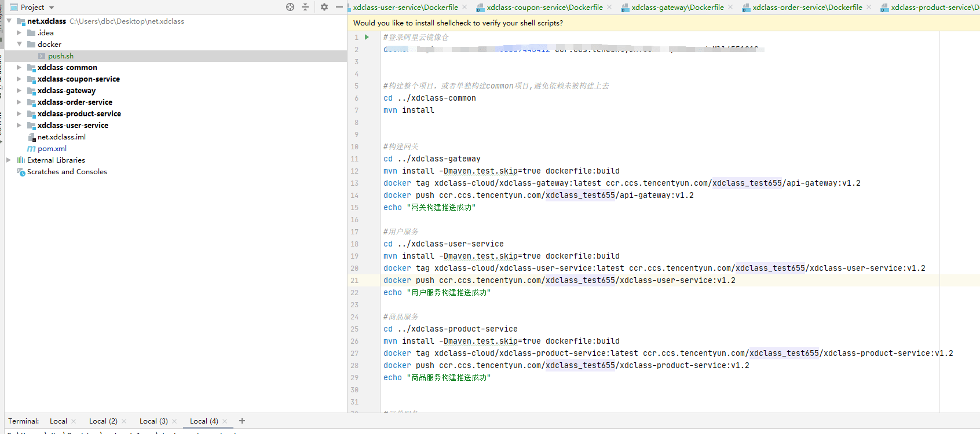Click 'cd ../xdclass-user-service' code line
The height and width of the screenshot is (434, 980).
(444, 244)
